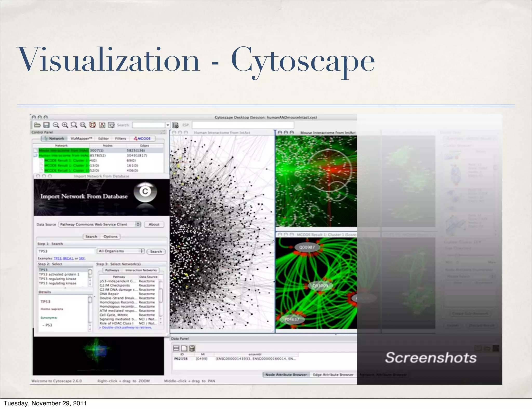
Task: Open the Data Source combo box
Action: [x=100, y=224]
